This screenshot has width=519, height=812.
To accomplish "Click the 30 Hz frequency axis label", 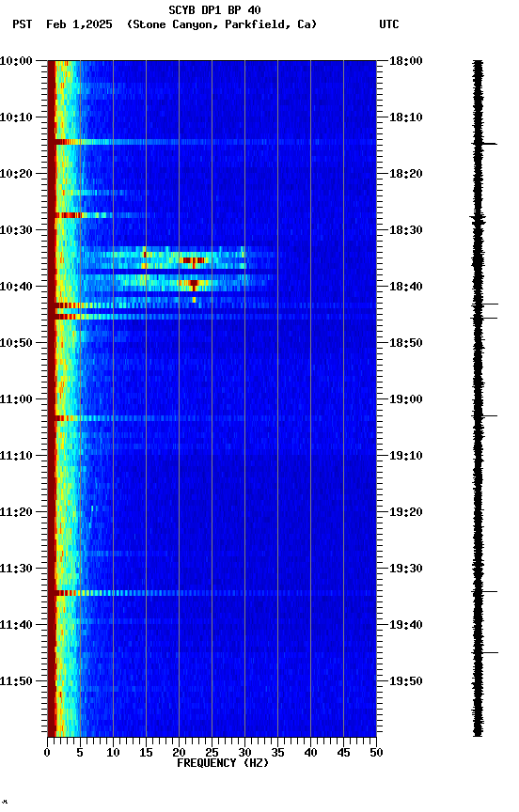I will tap(244, 753).
